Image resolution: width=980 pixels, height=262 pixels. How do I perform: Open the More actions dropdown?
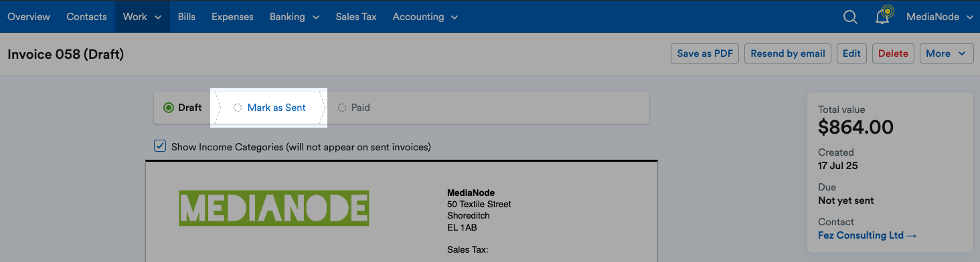tap(947, 53)
